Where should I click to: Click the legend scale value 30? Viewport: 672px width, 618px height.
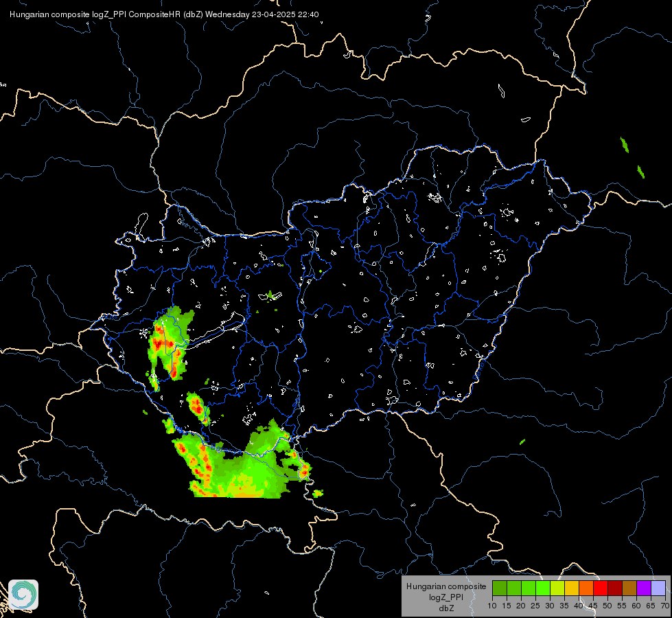[x=550, y=606]
